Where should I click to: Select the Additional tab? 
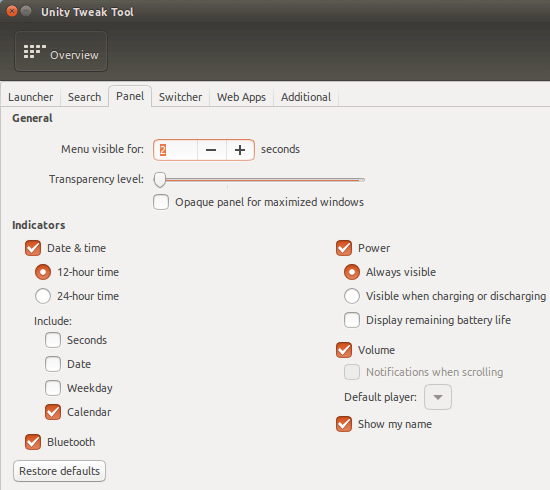click(306, 97)
